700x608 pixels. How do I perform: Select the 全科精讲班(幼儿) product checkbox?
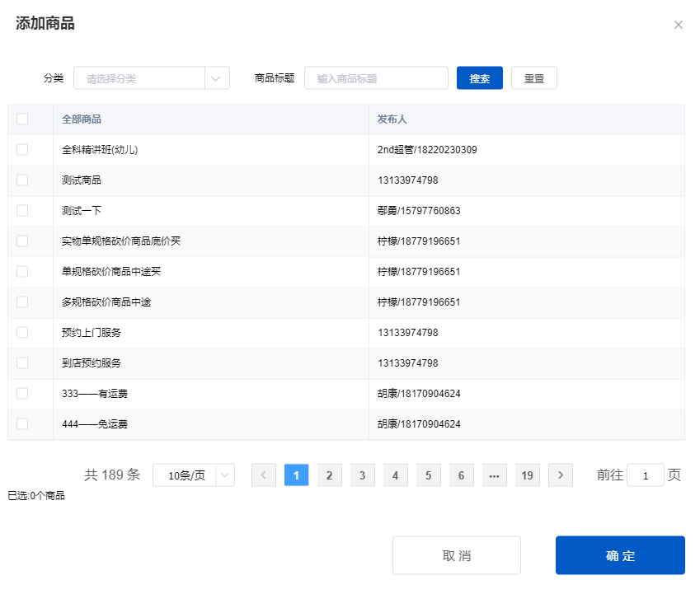point(22,149)
